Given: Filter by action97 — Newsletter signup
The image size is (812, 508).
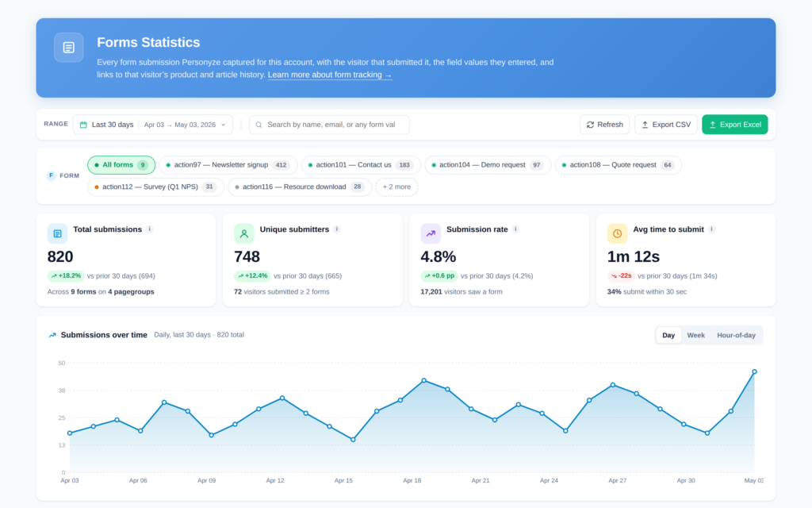Looking at the screenshot, I should pyautogui.click(x=228, y=165).
